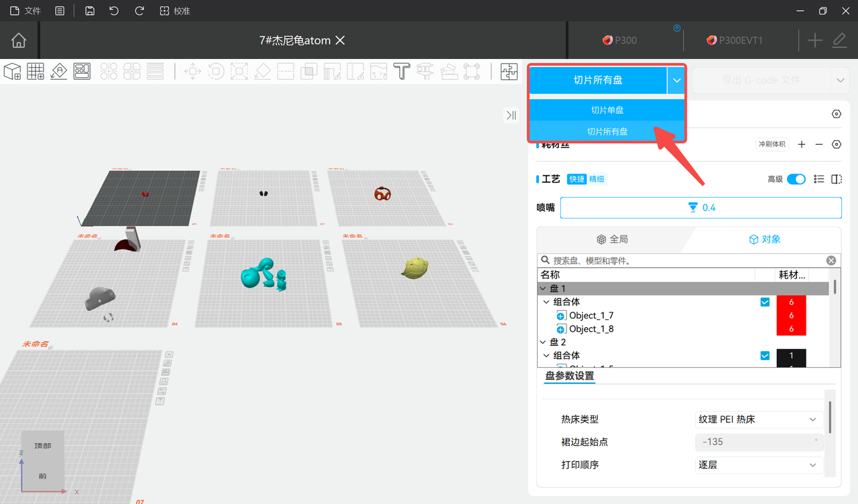Open the 喷嘴 nozzle 0.4 selector
This screenshot has height=504, width=858.
(700, 208)
